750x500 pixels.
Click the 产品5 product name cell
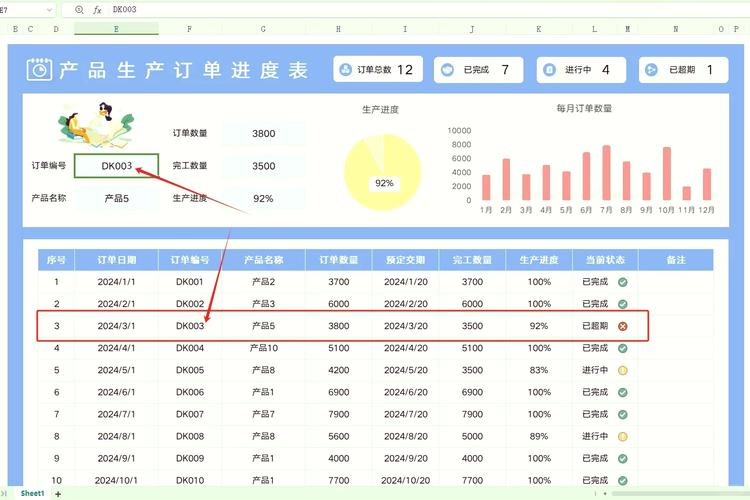click(116, 199)
